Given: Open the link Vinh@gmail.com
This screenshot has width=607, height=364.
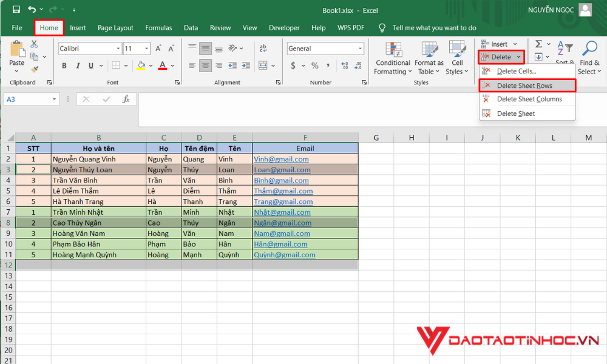Looking at the screenshot, I should pos(282,159).
